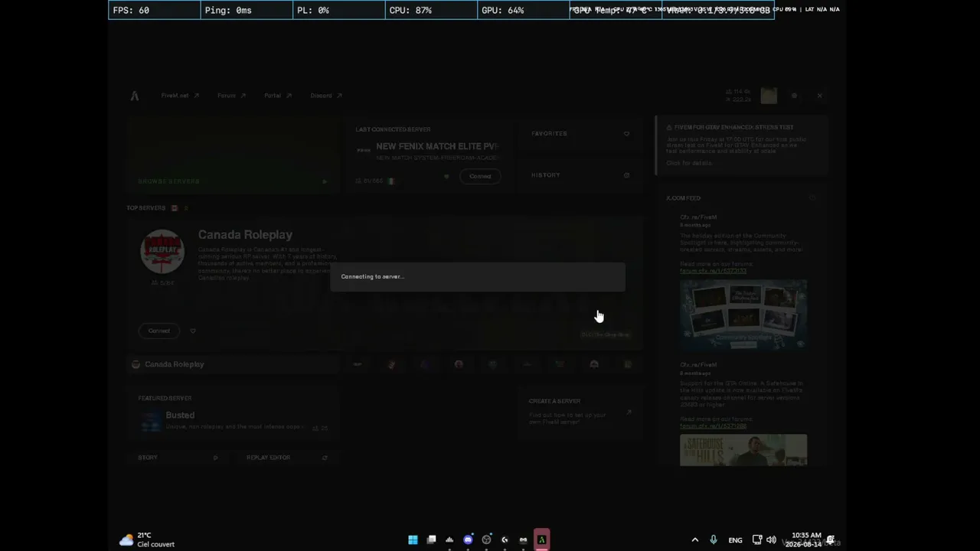The image size is (980, 551).
Task: Close the FiveM launcher window
Action: pos(820,96)
